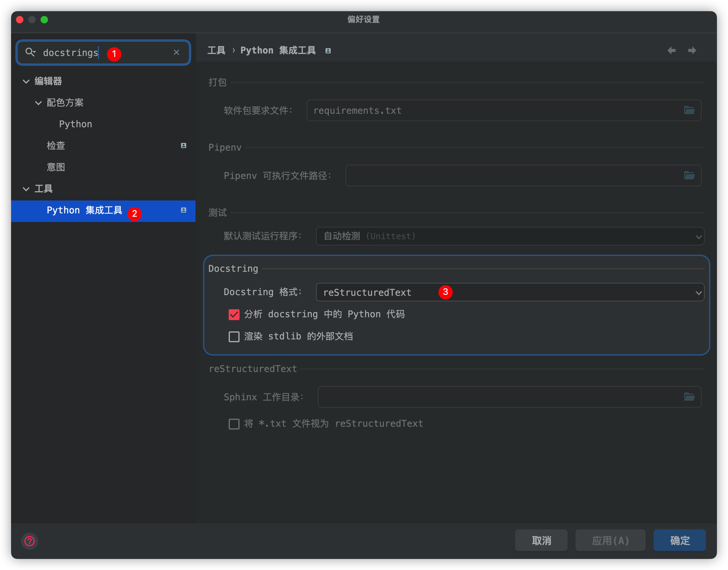728x570 pixels.
Task: Click the back navigation arrow
Action: tap(671, 50)
